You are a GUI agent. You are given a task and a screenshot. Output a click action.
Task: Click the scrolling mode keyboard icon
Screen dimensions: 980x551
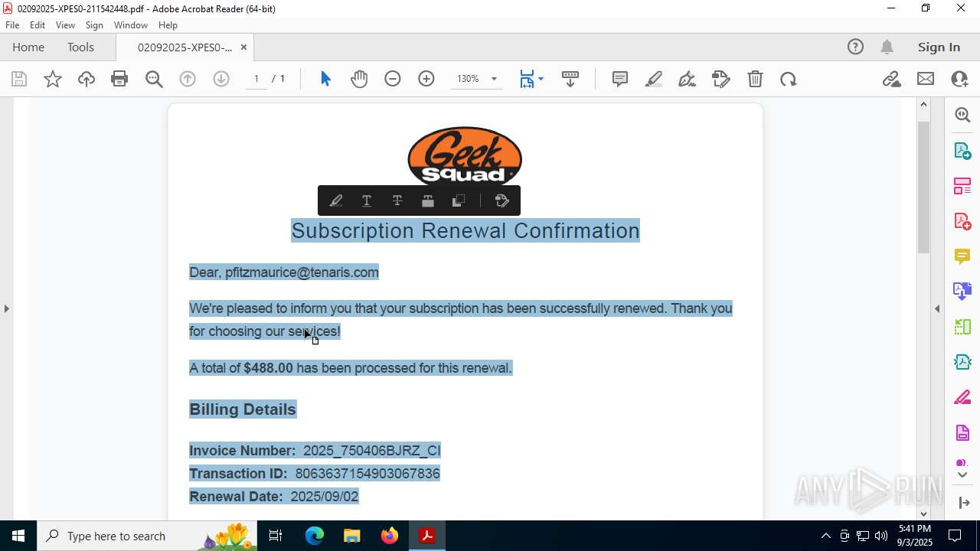point(570,79)
